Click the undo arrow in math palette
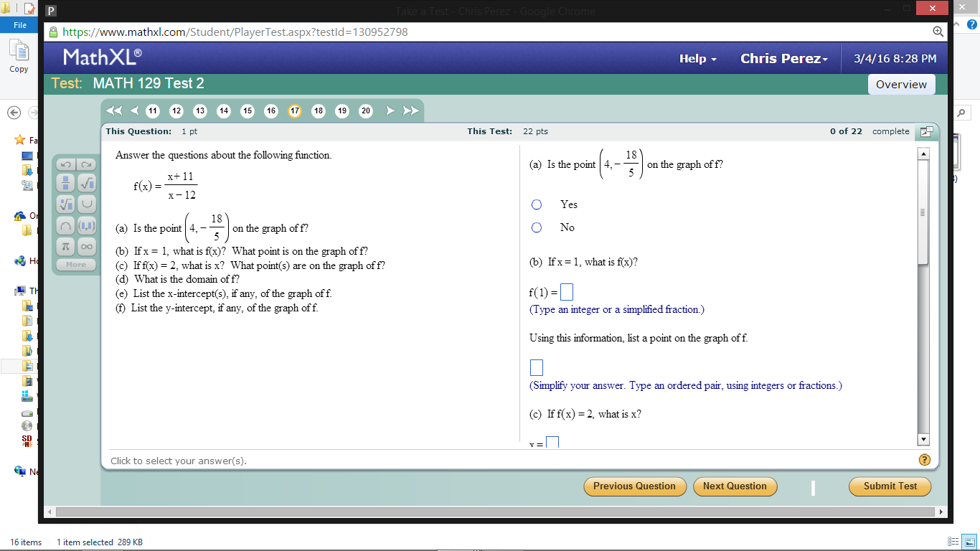This screenshot has height=551, width=980. [x=65, y=164]
